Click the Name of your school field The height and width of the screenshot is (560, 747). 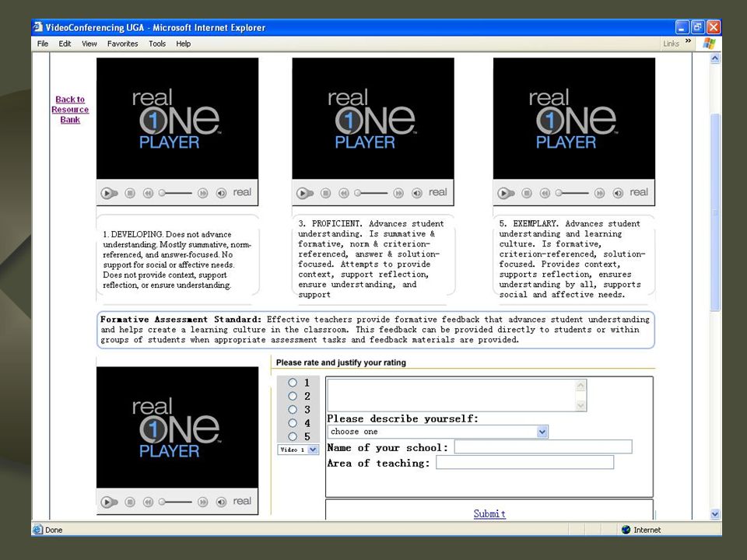(x=543, y=446)
